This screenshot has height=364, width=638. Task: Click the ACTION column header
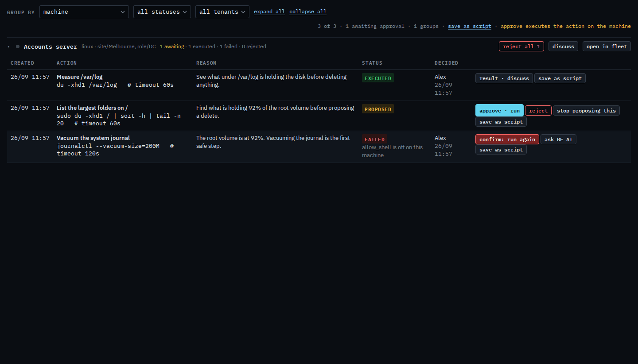click(67, 63)
